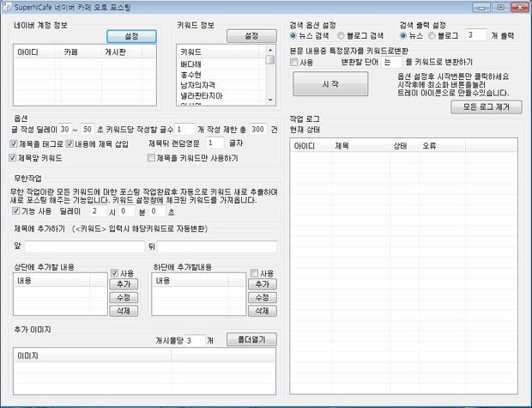Maximize the SuperNCafe window

coord(500,7)
